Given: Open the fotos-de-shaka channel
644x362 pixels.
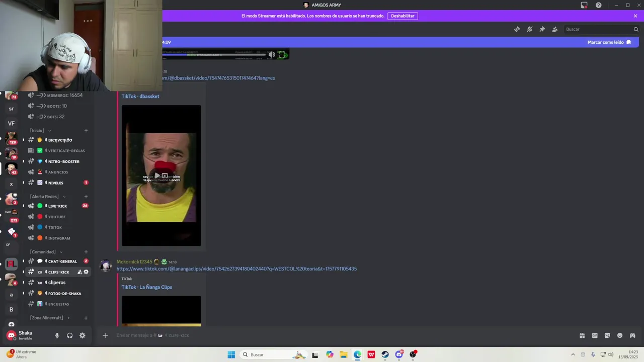Looking at the screenshot, I should (x=58, y=294).
